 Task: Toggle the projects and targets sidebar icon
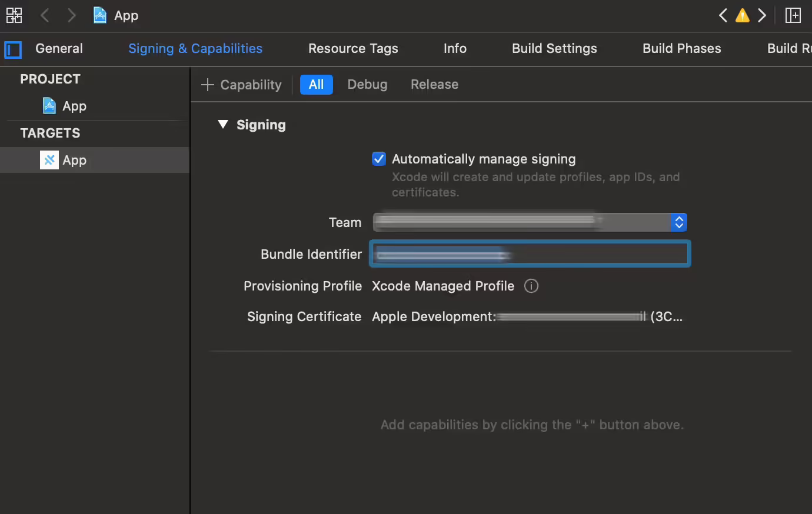(13, 49)
